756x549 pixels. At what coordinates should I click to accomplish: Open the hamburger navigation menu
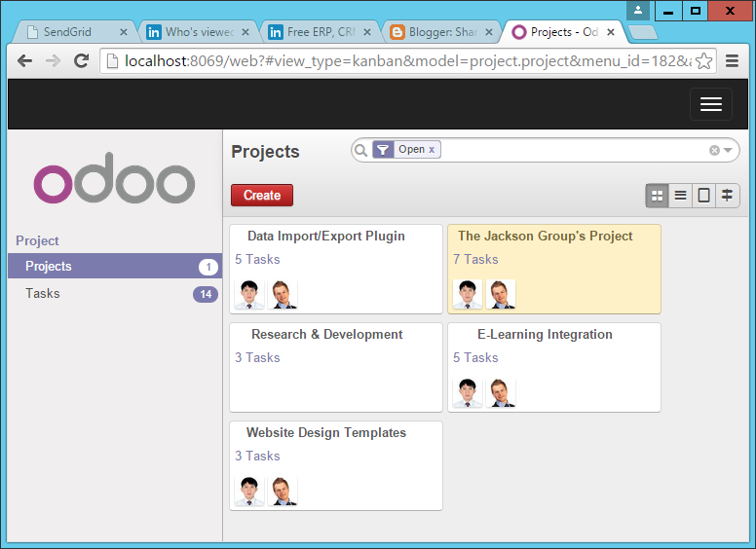(710, 104)
